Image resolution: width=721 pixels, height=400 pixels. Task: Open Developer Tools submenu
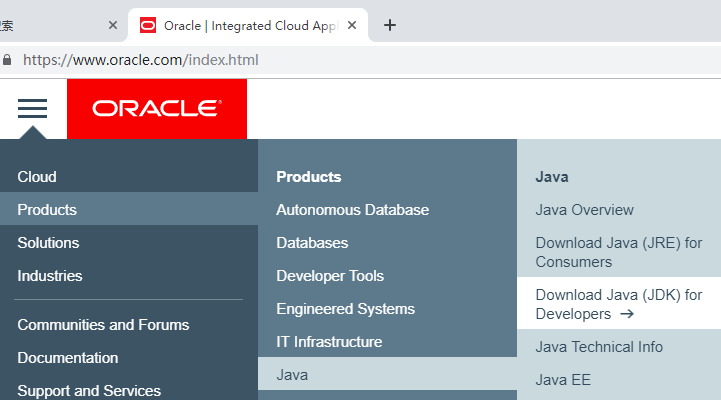tap(330, 276)
